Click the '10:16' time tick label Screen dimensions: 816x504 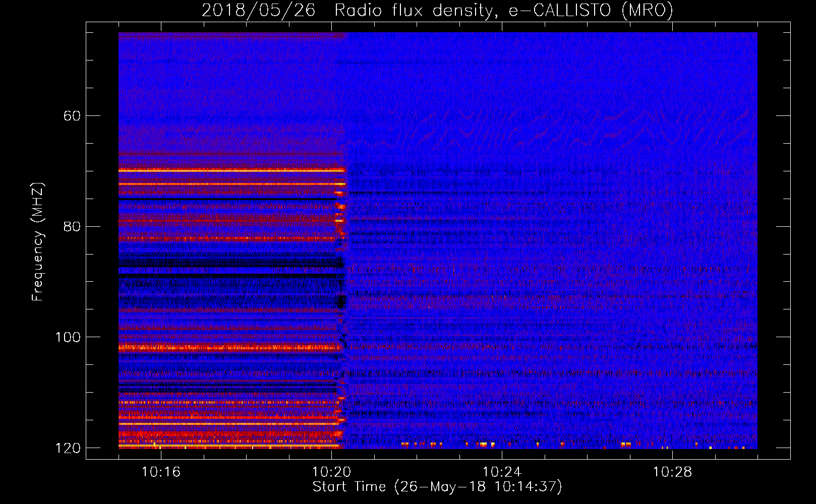tap(161, 472)
